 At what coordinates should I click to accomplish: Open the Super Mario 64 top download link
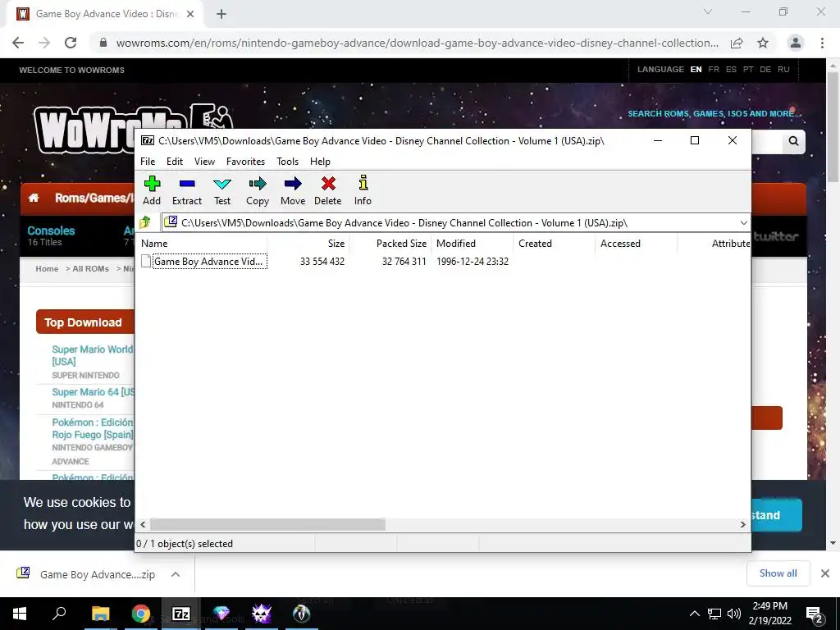coord(94,392)
